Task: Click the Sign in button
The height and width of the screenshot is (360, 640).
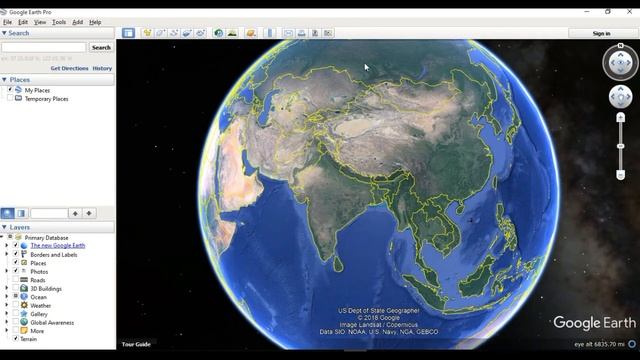Action: point(602,33)
